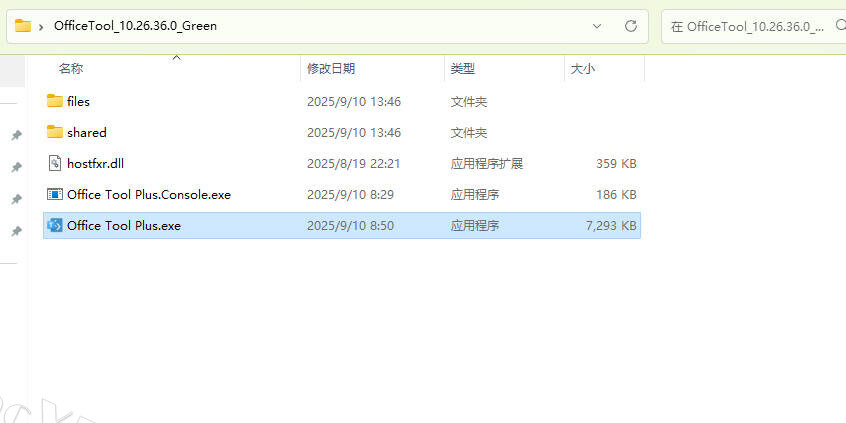Click the folder icon in address bar
Screen dimensions: 846x423
[x=23, y=25]
